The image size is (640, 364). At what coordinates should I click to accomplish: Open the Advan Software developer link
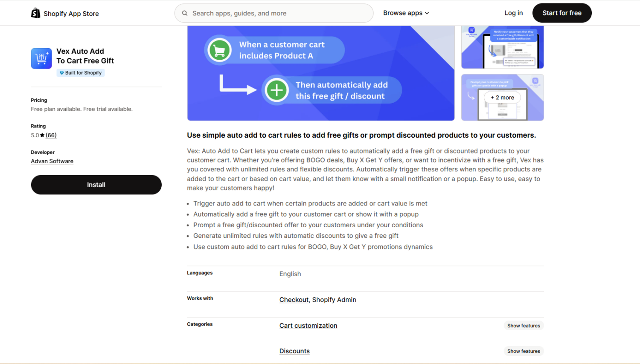click(x=52, y=161)
